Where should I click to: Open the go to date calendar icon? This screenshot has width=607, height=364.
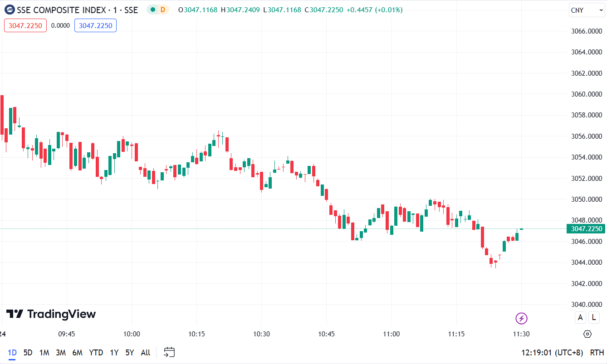(169, 352)
